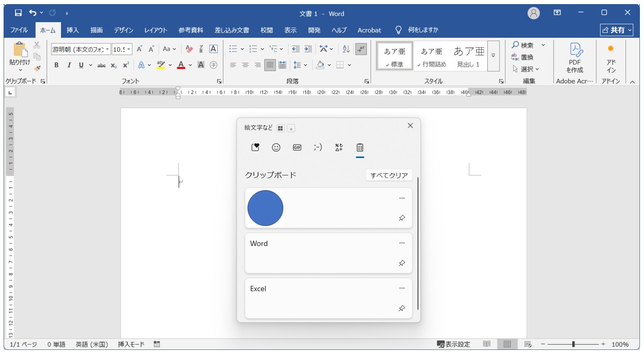Viewport: 644px width, 354px height.
Task: Open the 校閲 ribbon tab
Action: click(x=267, y=30)
